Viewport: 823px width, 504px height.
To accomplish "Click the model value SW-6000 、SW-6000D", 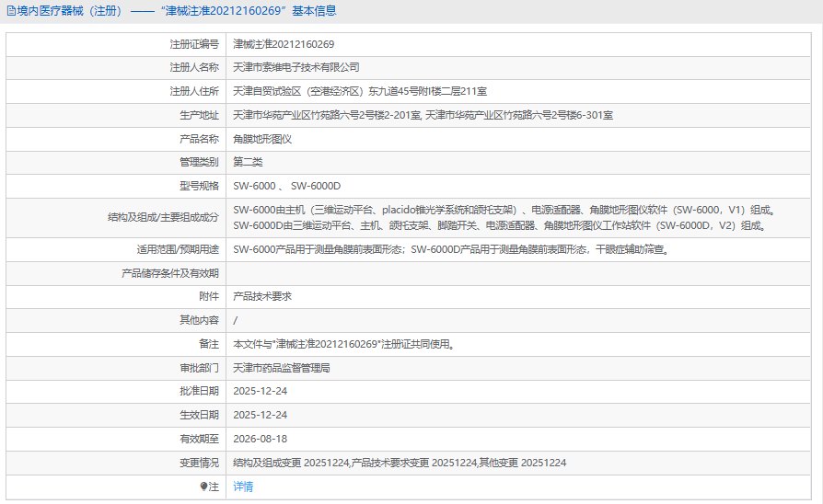I will (286, 186).
